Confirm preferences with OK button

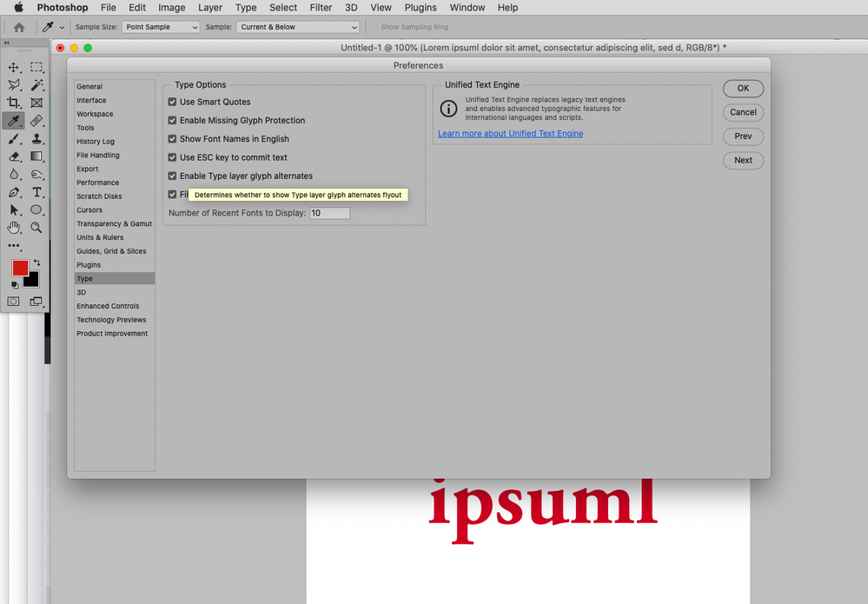coord(743,89)
